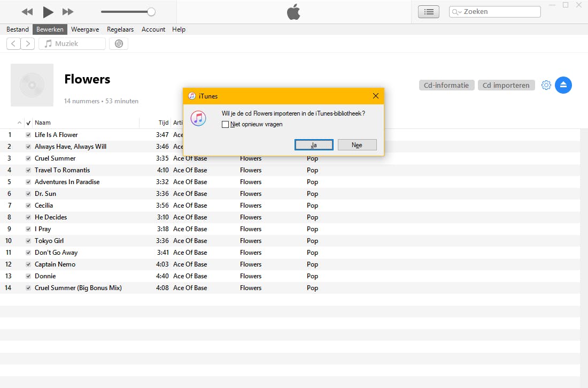Image resolution: width=588 pixels, height=388 pixels.
Task: Toggle the sort chevron above the checkbox column
Action: point(20,123)
